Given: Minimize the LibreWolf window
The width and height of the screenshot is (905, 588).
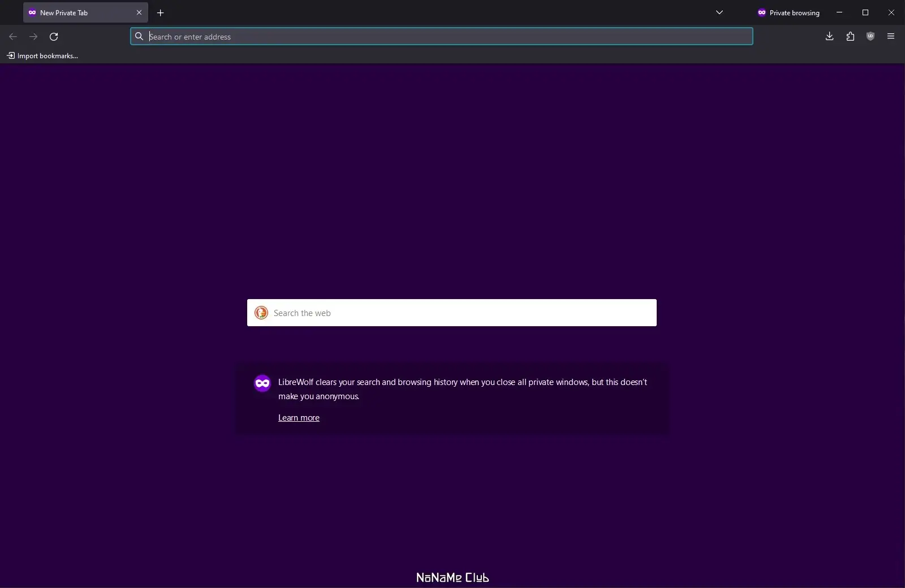Looking at the screenshot, I should (x=839, y=12).
